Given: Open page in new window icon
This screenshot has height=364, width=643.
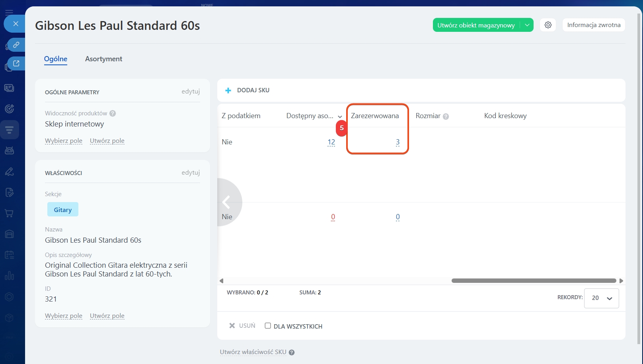Looking at the screenshot, I should click(x=16, y=63).
